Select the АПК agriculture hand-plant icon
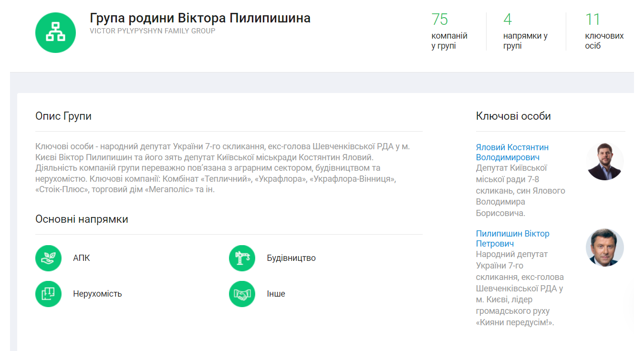644x351 pixels. 49,258
